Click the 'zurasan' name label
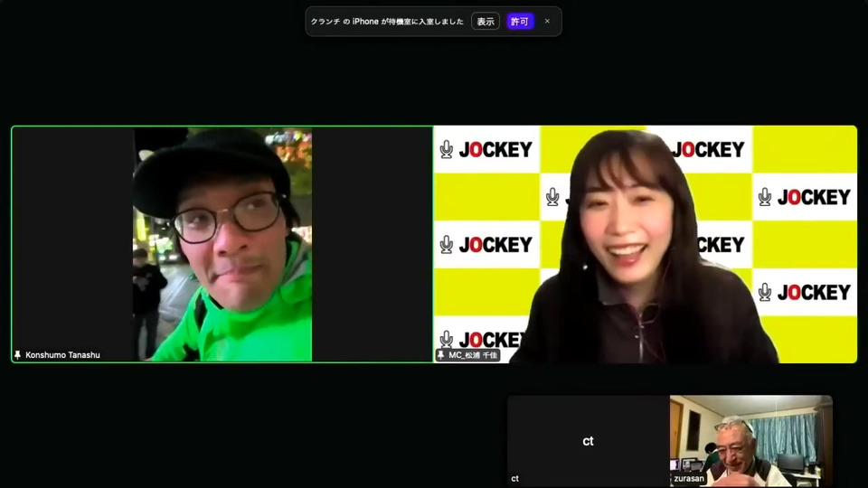Screen dimensions: 868x488 click(x=689, y=479)
